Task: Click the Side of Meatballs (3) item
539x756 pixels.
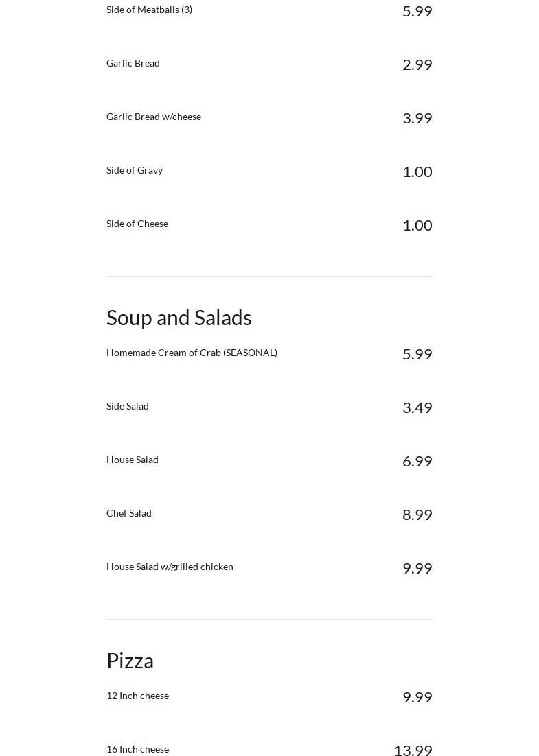Action: click(x=149, y=10)
